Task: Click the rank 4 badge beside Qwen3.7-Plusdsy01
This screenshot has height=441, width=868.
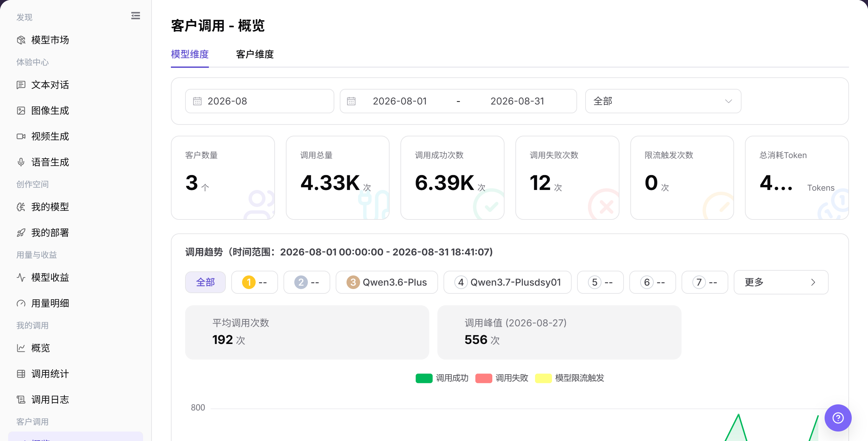Action: tap(461, 282)
